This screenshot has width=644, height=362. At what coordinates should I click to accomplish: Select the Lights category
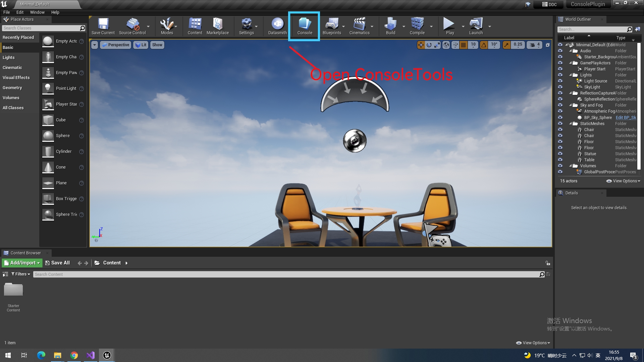point(9,57)
